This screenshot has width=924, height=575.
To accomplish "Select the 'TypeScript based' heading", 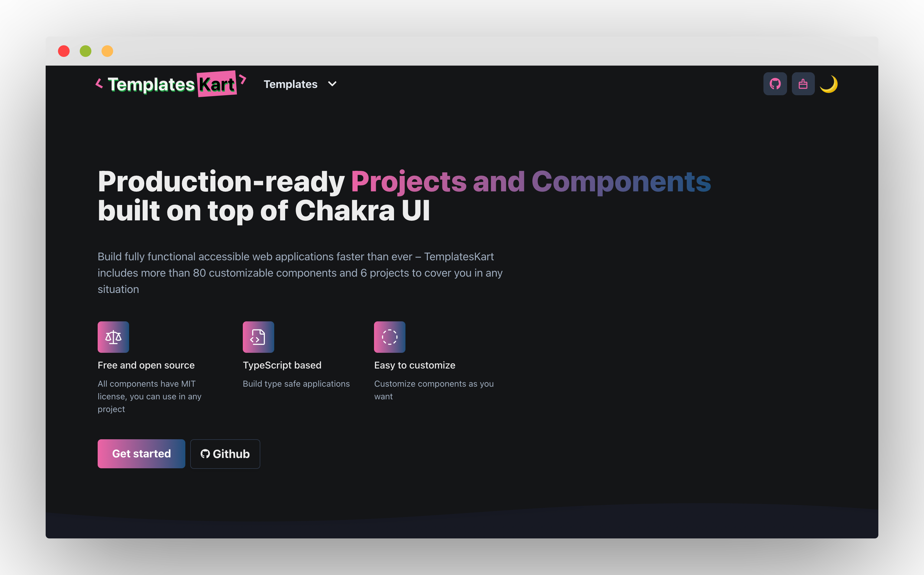I will (x=282, y=365).
